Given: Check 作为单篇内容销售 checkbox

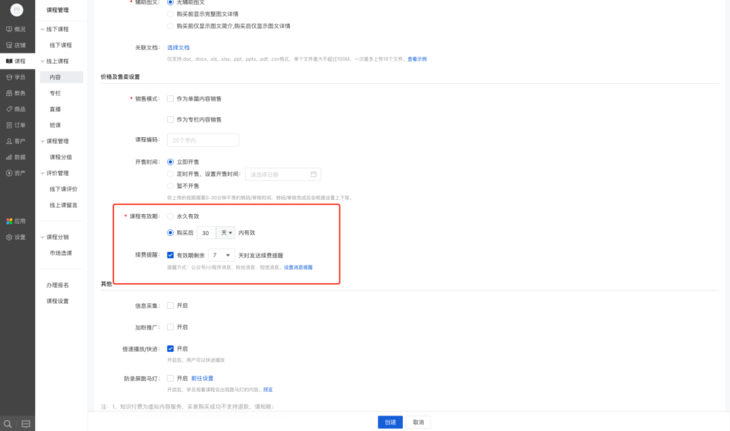Looking at the screenshot, I should [170, 99].
